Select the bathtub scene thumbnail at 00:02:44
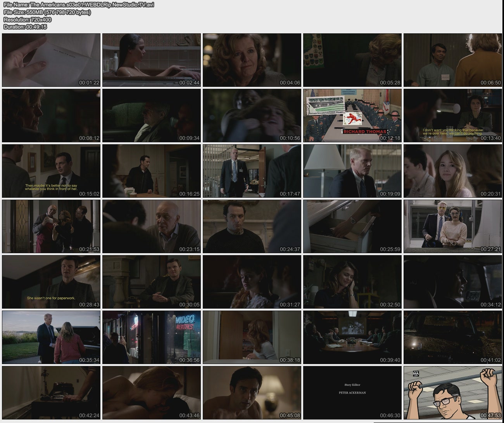The height and width of the screenshot is (423, 504). pyautogui.click(x=152, y=60)
